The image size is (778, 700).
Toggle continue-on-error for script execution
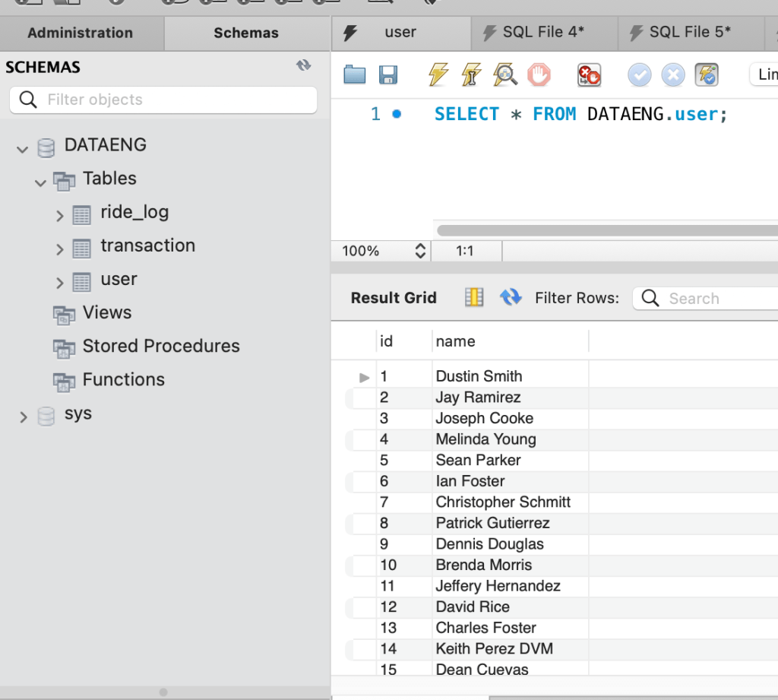pos(589,74)
